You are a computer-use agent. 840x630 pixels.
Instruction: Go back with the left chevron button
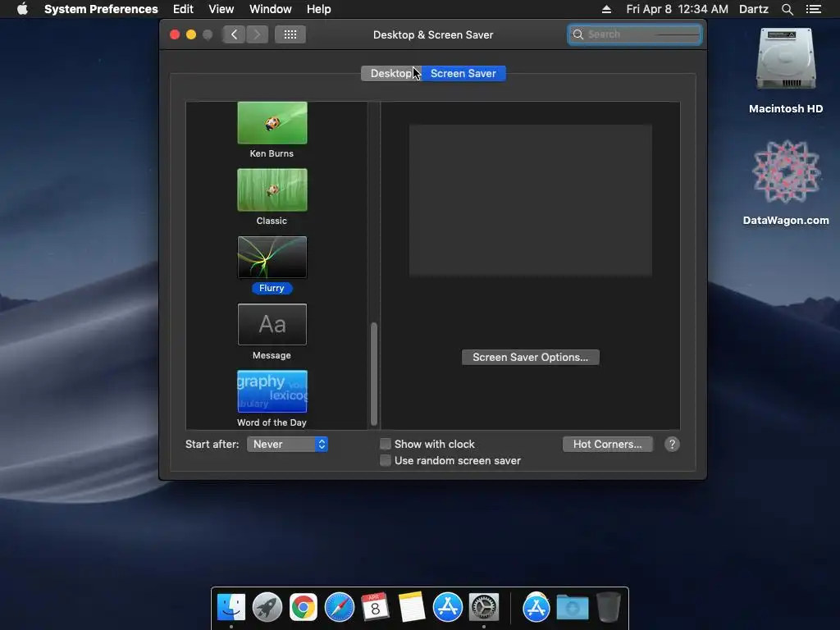[x=234, y=34]
